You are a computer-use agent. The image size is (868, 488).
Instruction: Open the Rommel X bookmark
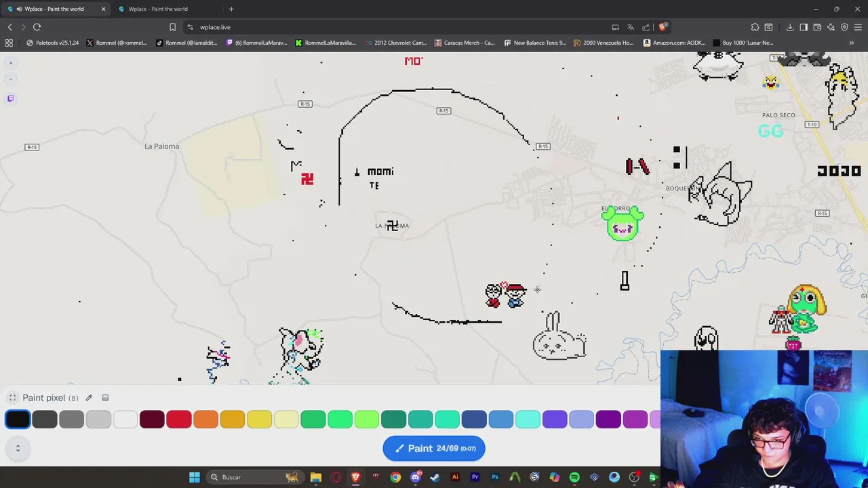(x=117, y=43)
